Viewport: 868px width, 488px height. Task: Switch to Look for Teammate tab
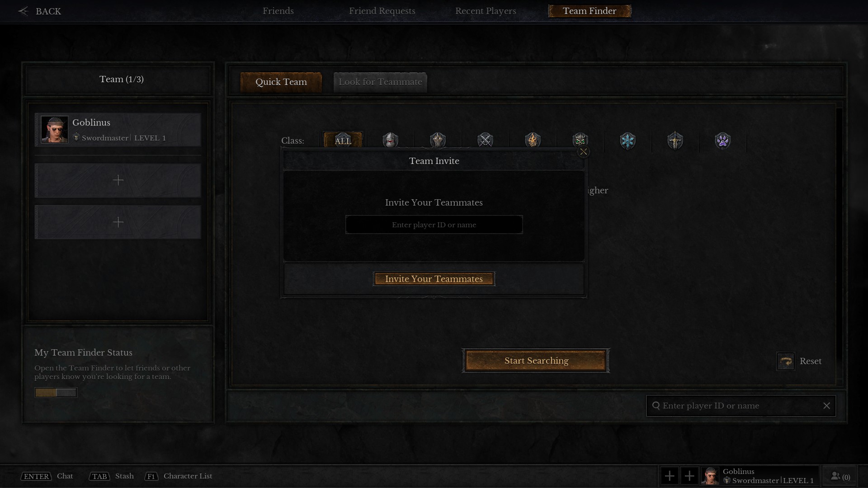[380, 82]
